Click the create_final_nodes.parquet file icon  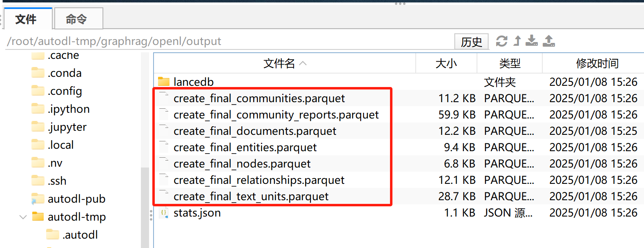tap(164, 163)
